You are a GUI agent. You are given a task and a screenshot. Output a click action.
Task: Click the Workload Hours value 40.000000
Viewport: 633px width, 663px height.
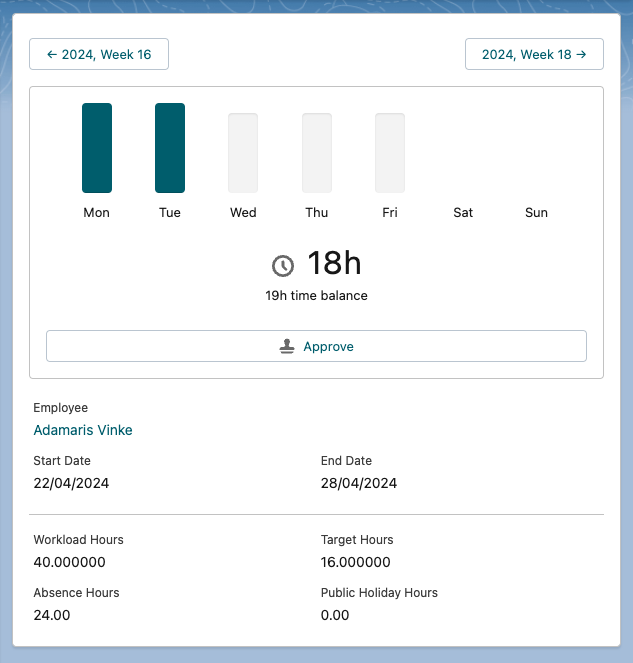[69, 562]
